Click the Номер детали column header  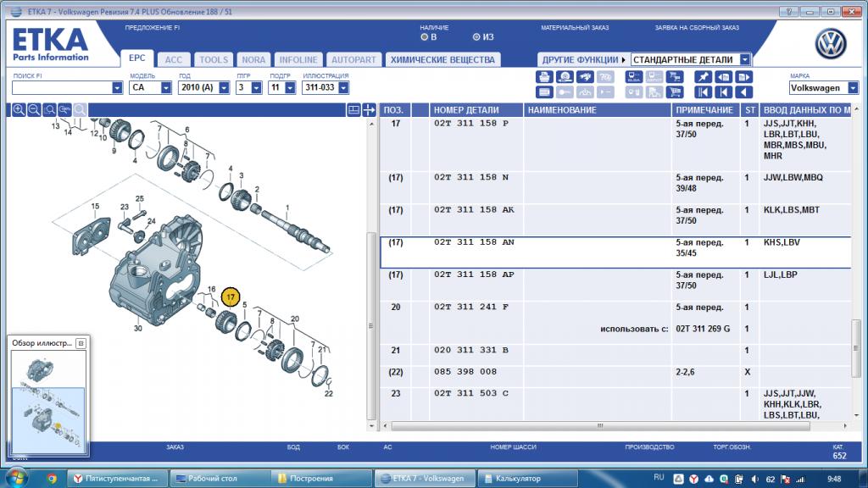[x=476, y=110]
